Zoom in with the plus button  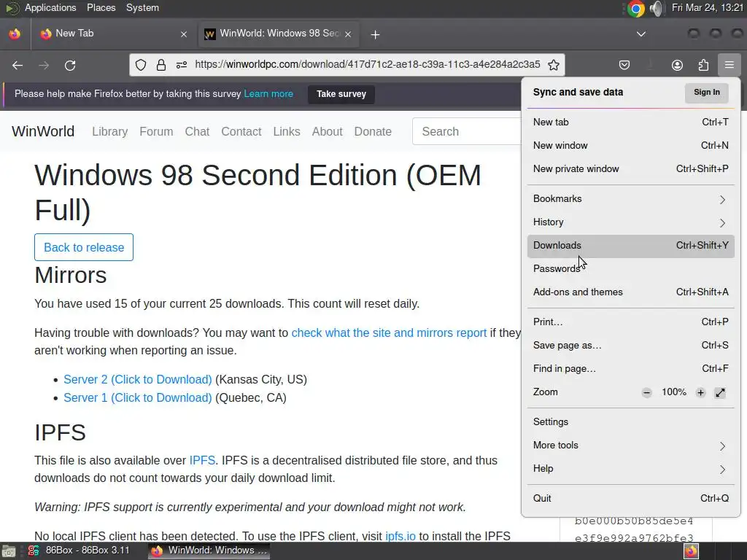coord(700,392)
